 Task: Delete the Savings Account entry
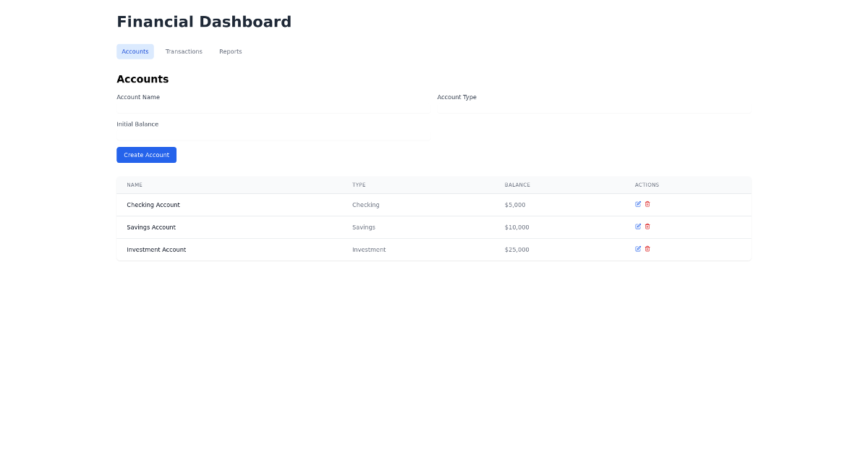click(x=647, y=227)
